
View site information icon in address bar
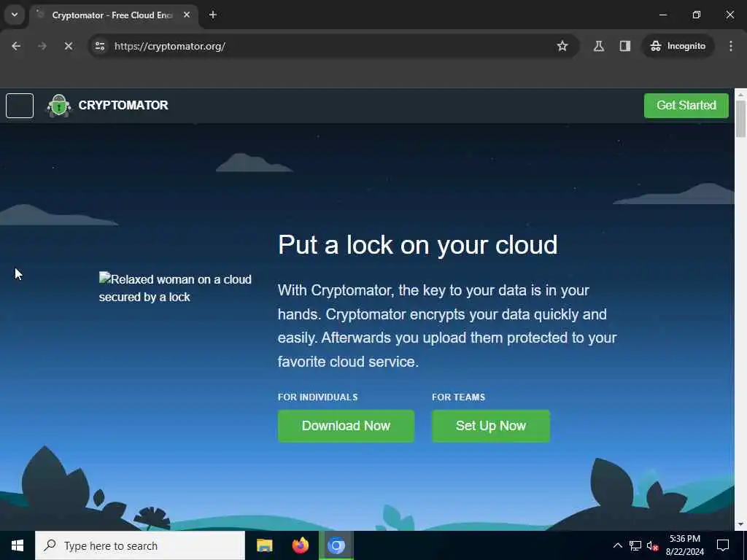[x=99, y=46]
